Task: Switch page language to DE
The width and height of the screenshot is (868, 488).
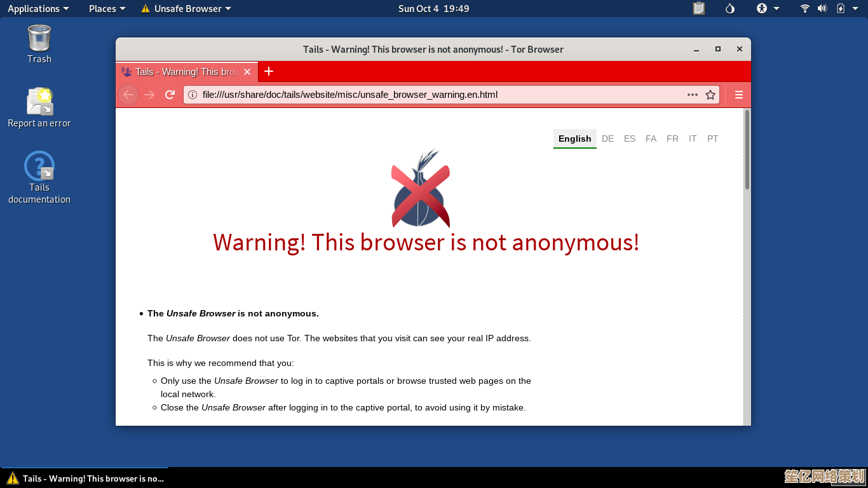Action: pyautogui.click(x=608, y=139)
